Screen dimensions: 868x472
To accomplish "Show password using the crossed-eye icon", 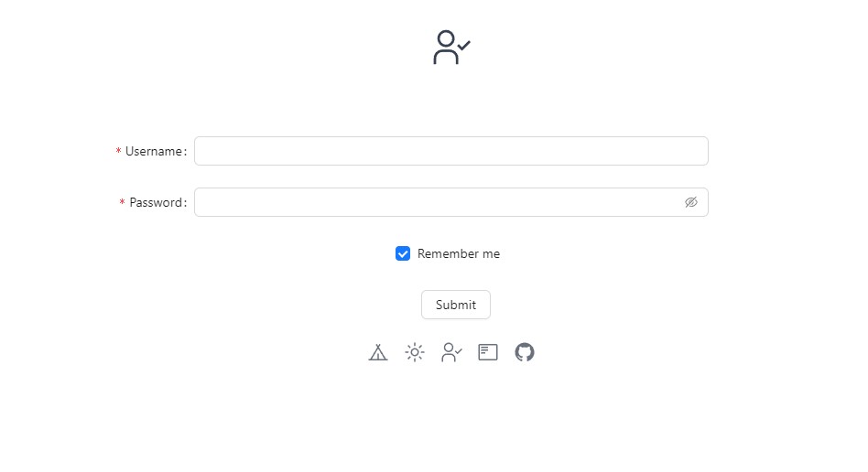I will click(691, 202).
